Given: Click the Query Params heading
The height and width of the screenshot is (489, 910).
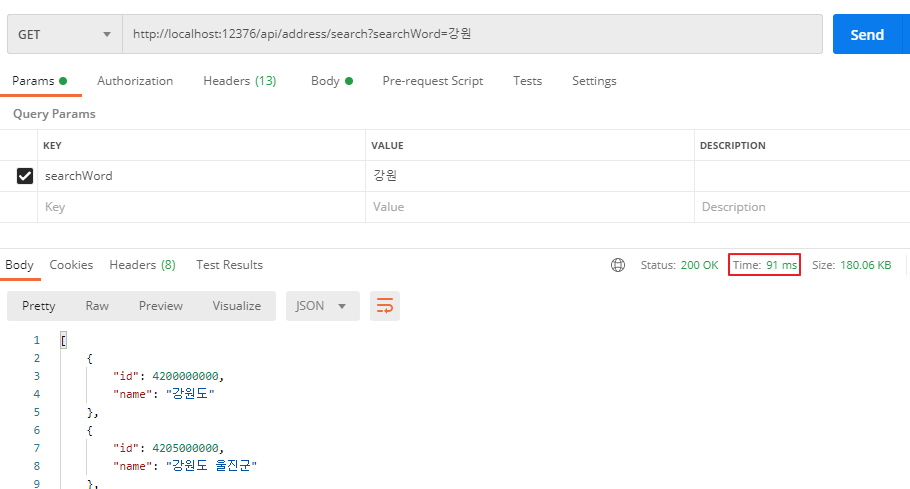Looking at the screenshot, I should pyautogui.click(x=54, y=114).
